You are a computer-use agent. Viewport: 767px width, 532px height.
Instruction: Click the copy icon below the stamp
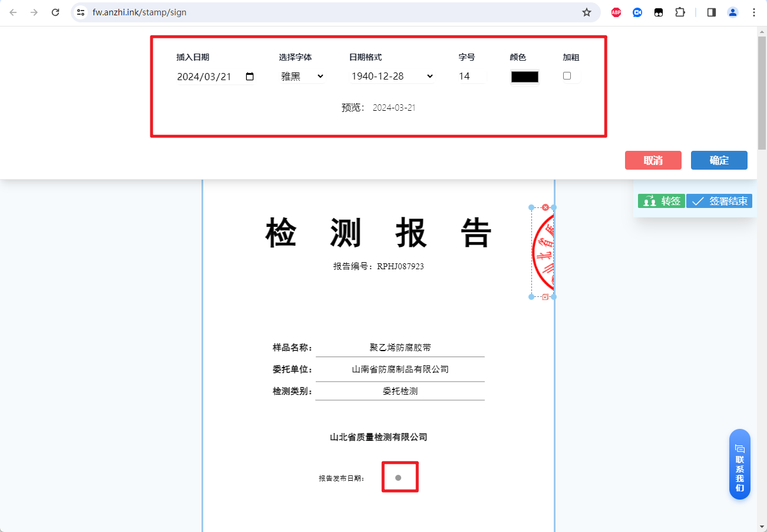click(x=546, y=297)
